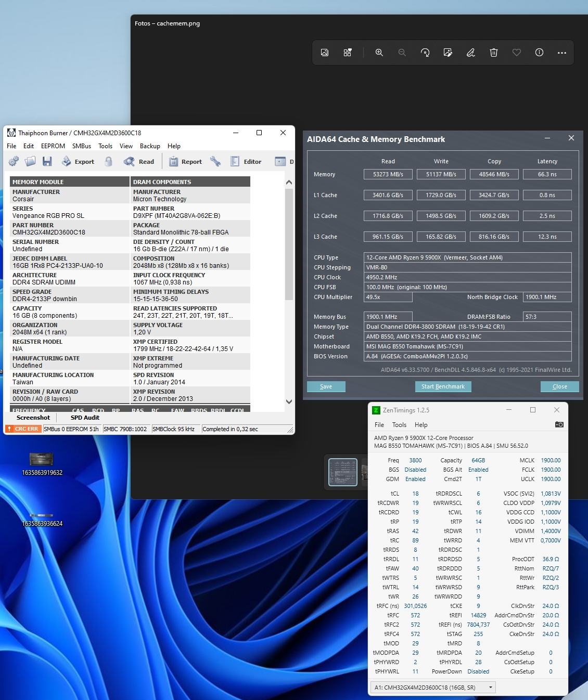This screenshot has width=588, height=700.
Task: Open the Backup menu
Action: 150,146
